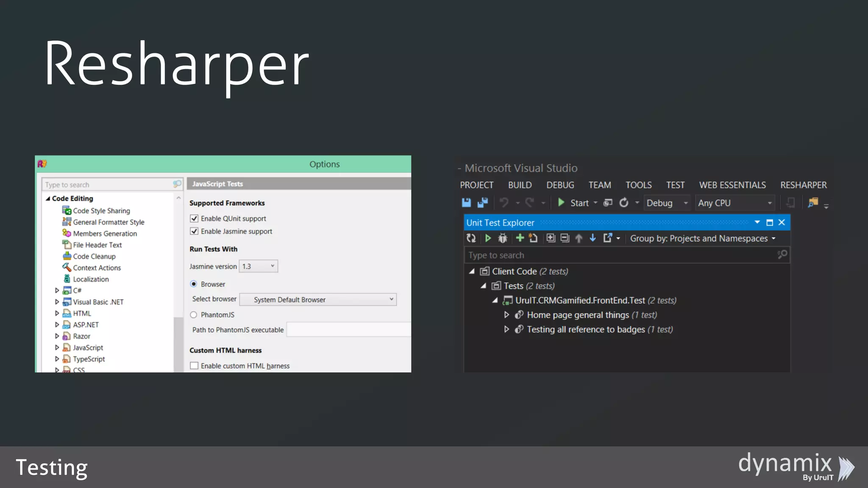Image resolution: width=868 pixels, height=488 pixels.
Task: Click collapse all icon in test explorer
Action: pyautogui.click(x=565, y=238)
